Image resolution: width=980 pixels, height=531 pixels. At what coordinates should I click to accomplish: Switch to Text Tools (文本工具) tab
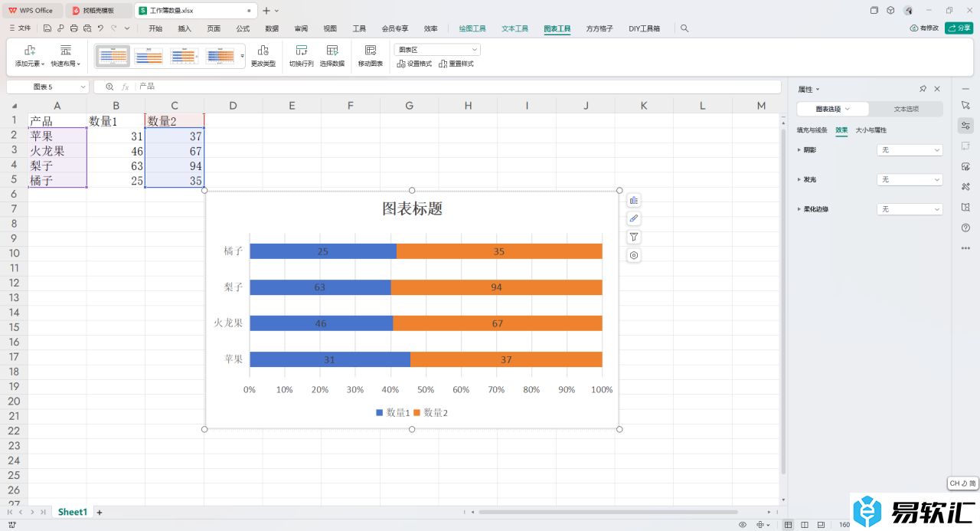click(515, 28)
